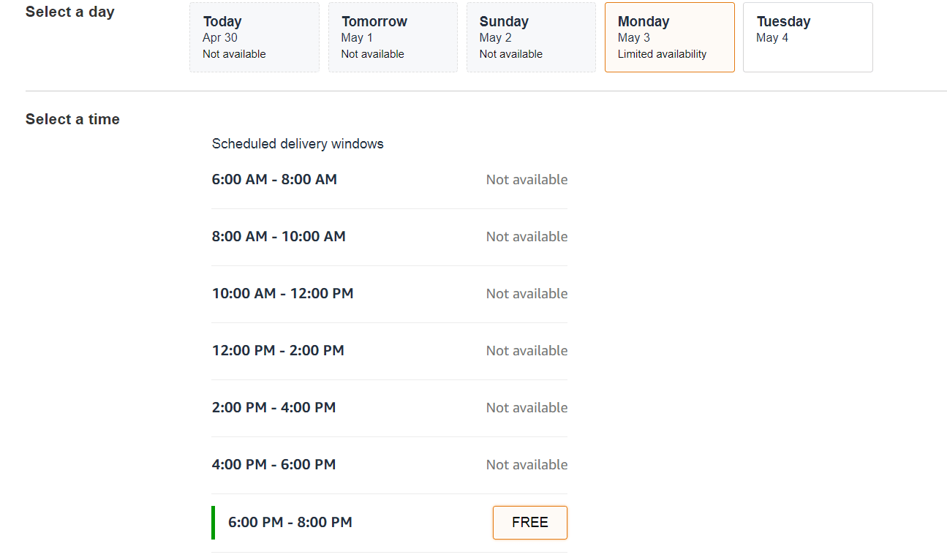Click the 6:00 AM - 8:00 AM window
The height and width of the screenshot is (560, 947).
tap(274, 180)
